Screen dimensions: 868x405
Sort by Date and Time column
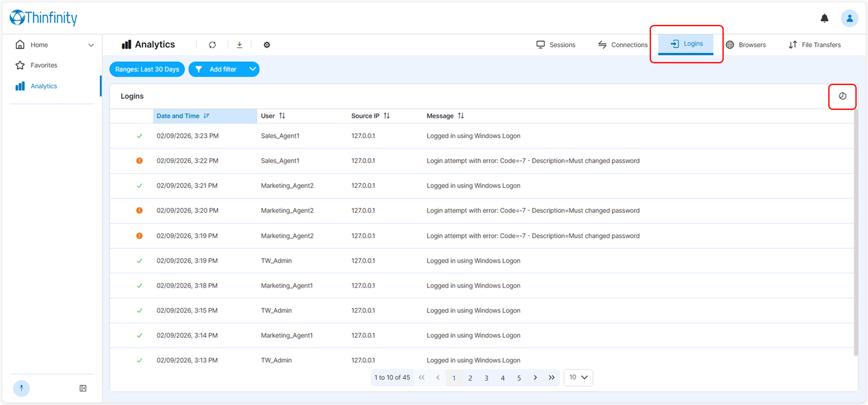205,116
